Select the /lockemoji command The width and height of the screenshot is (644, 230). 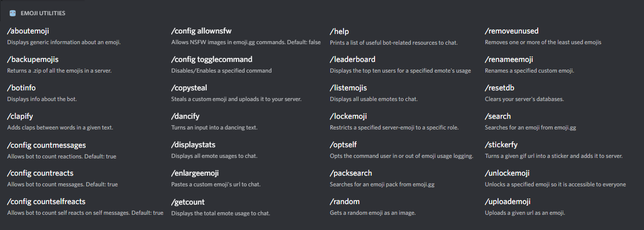[x=349, y=117]
